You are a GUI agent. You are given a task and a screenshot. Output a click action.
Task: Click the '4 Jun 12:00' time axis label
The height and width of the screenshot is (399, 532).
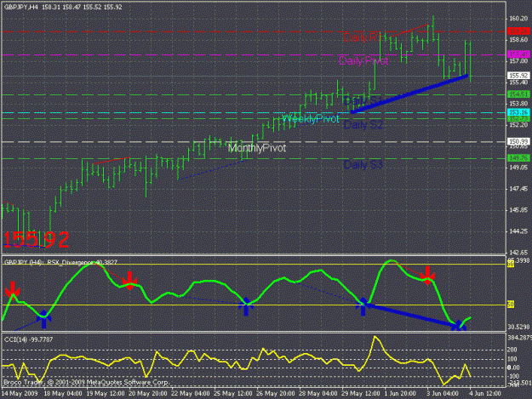coord(485,394)
